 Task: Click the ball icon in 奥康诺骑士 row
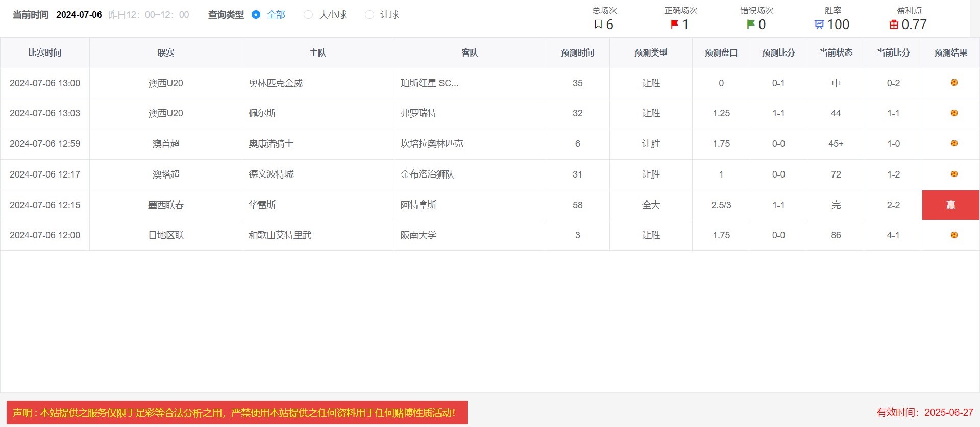click(x=954, y=143)
